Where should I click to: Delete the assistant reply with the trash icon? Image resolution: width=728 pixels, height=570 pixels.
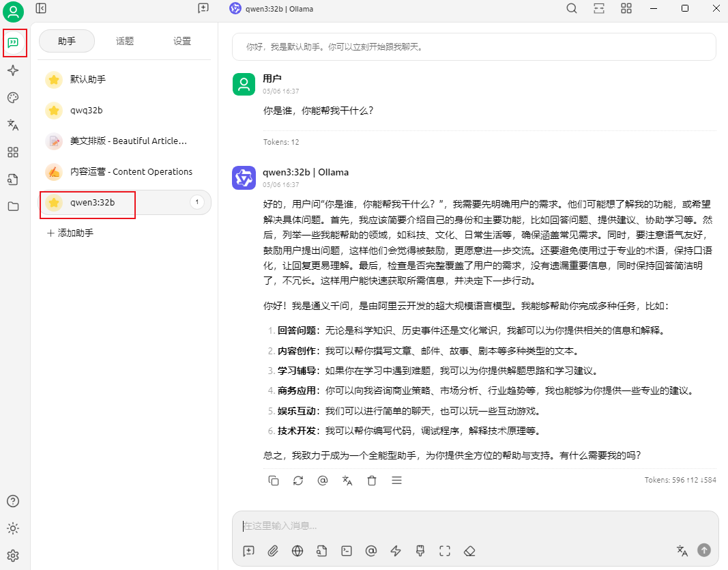tap(372, 481)
